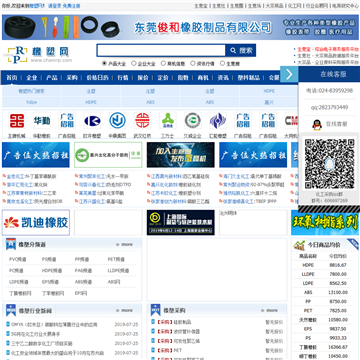Click the 金牛化工 company link
This screenshot has width=360, height=360.
15,176
